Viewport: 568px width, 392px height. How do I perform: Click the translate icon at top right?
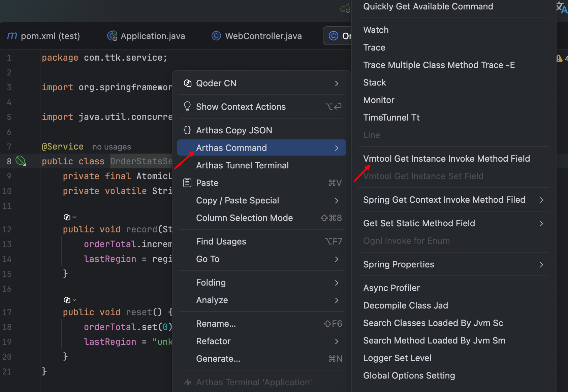(562, 7)
